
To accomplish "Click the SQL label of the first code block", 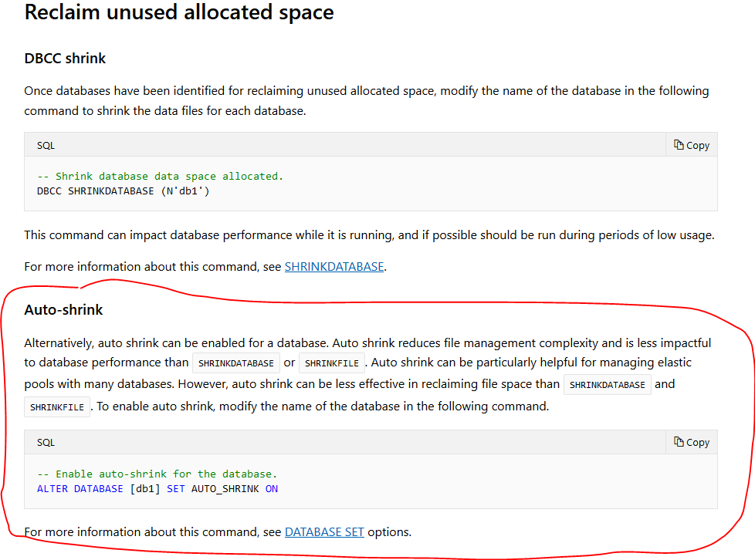I will click(x=46, y=145).
